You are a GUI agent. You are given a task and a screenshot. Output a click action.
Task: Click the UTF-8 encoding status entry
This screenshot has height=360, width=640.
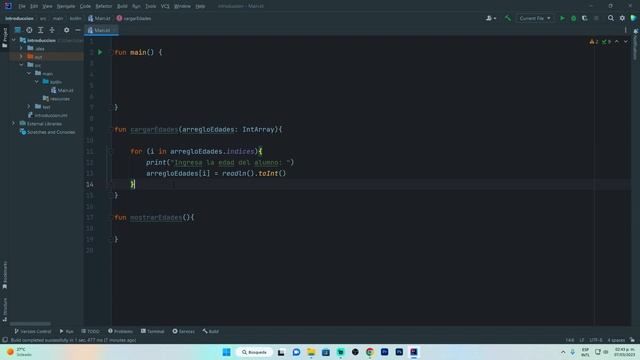(x=596, y=340)
